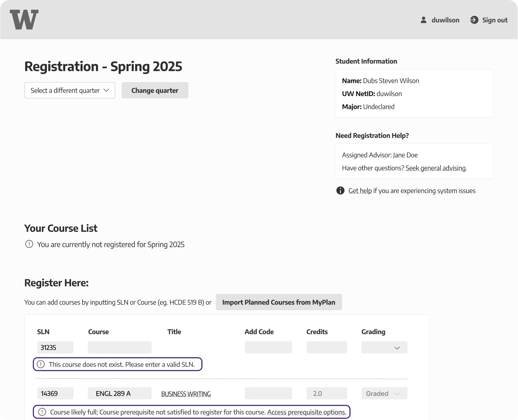Click the UW "W" logo
Viewport: 518px width, 420px height.
(24, 20)
